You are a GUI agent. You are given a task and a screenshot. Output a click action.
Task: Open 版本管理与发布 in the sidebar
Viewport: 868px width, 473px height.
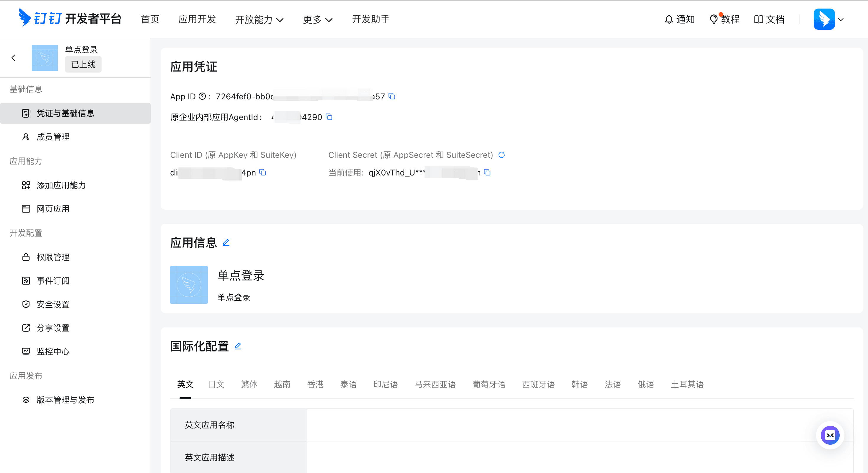coord(65,400)
